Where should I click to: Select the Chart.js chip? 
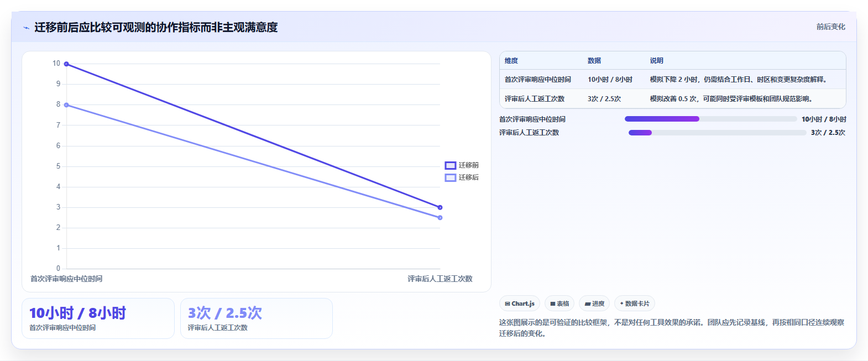point(520,304)
